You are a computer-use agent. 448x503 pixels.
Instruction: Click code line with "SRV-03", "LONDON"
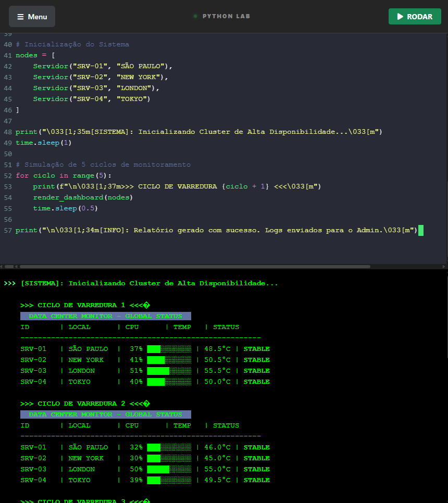[x=96, y=88]
